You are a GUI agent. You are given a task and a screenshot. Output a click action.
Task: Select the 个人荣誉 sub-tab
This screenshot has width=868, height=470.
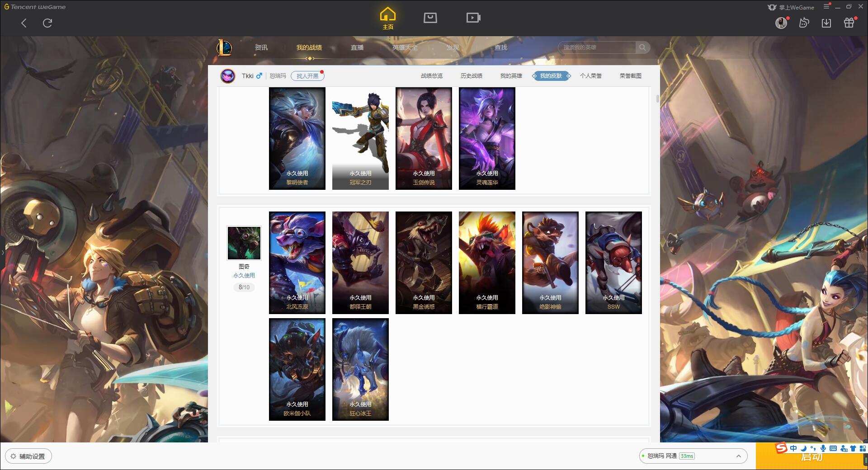click(591, 76)
